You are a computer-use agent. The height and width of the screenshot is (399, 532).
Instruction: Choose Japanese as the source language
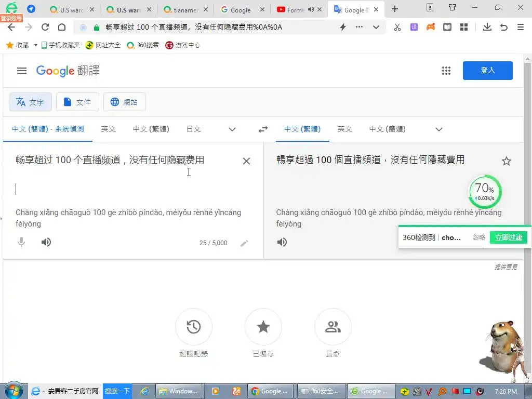click(x=194, y=129)
